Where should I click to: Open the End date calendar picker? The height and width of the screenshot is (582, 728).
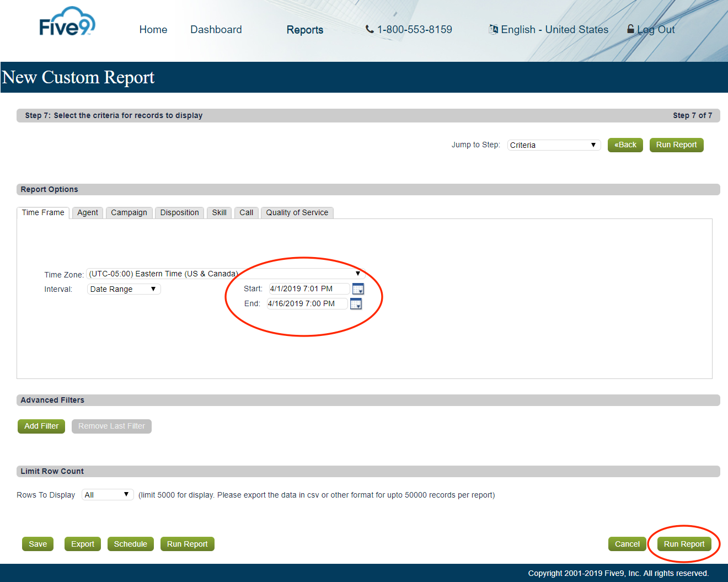pos(356,303)
